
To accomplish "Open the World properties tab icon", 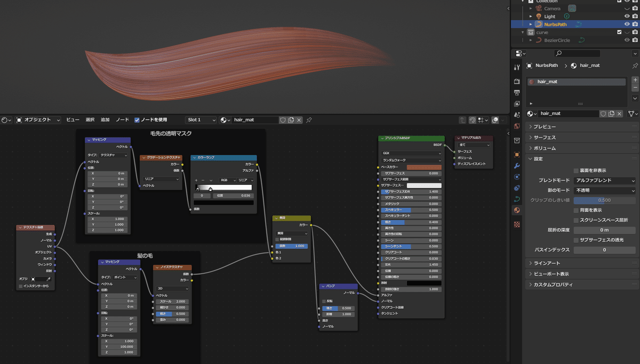I will 516,126.
